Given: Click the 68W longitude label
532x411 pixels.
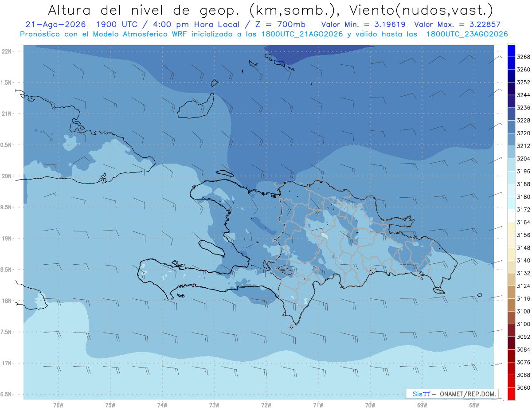Looking at the screenshot, I should point(474,405).
